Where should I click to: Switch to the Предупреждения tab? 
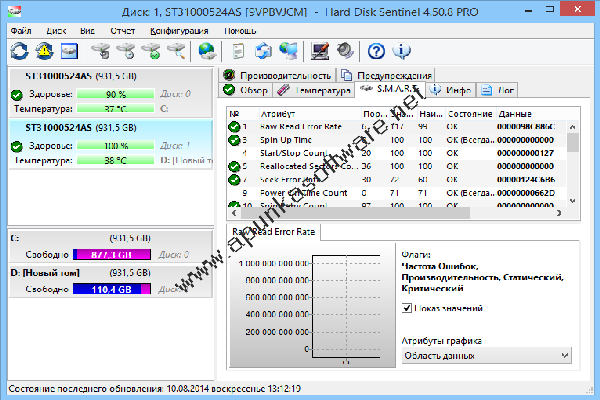(386, 75)
